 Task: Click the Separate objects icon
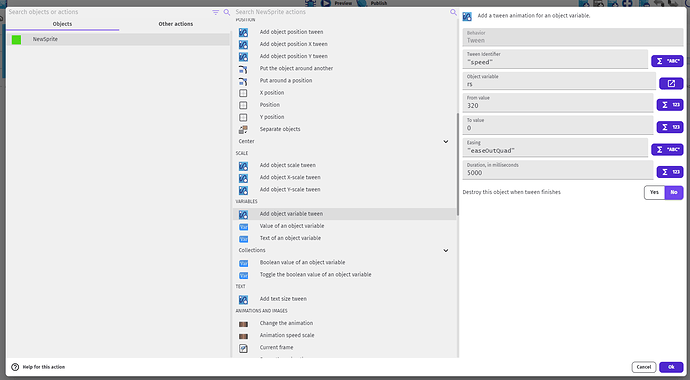243,129
